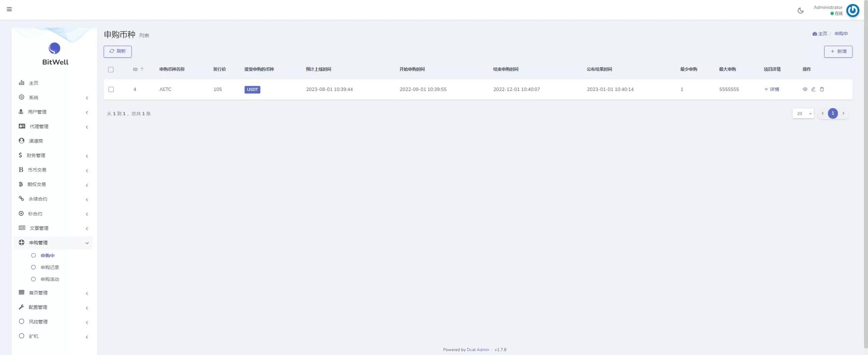The width and height of the screenshot is (868, 355).
Task: Open the 主页 item in the sidebar
Action: click(33, 83)
